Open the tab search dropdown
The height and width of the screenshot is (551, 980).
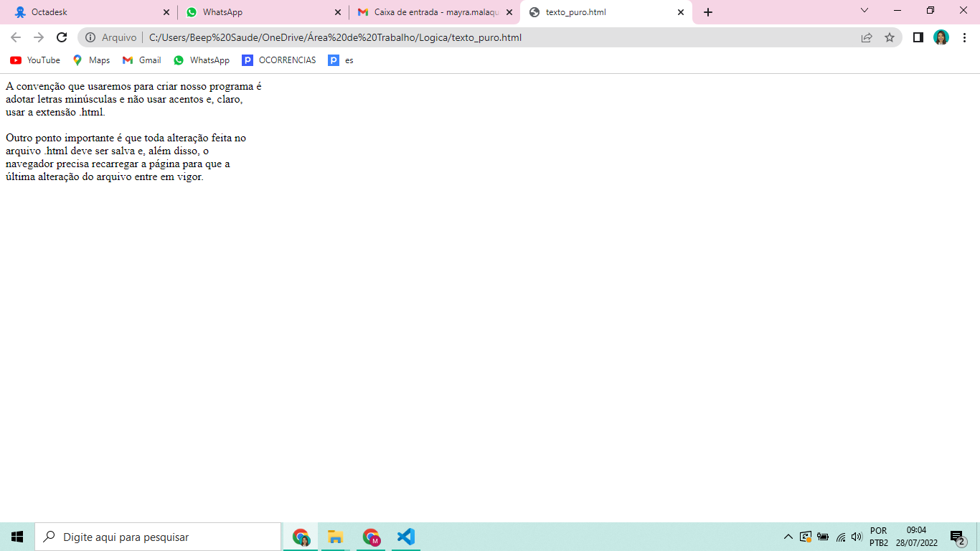click(864, 10)
